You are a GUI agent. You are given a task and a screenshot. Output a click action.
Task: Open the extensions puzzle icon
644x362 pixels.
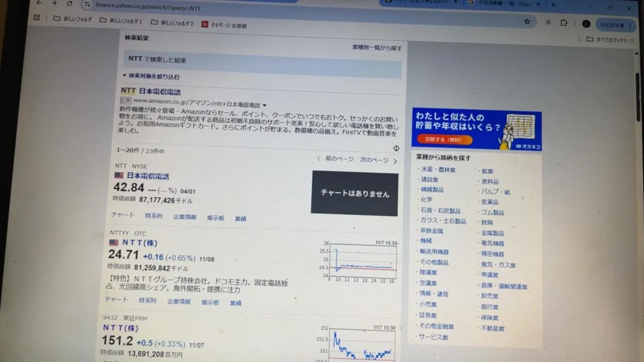pyautogui.click(x=563, y=23)
